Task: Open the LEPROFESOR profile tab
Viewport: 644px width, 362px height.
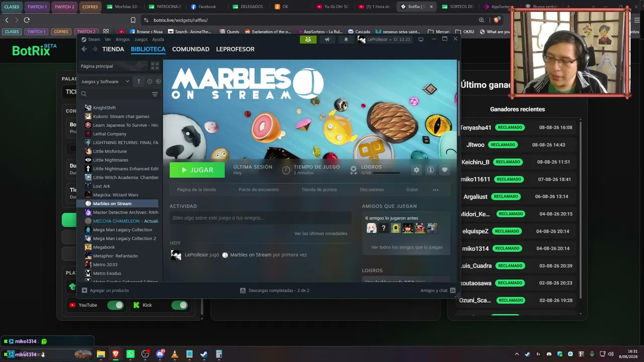Action: point(235,49)
